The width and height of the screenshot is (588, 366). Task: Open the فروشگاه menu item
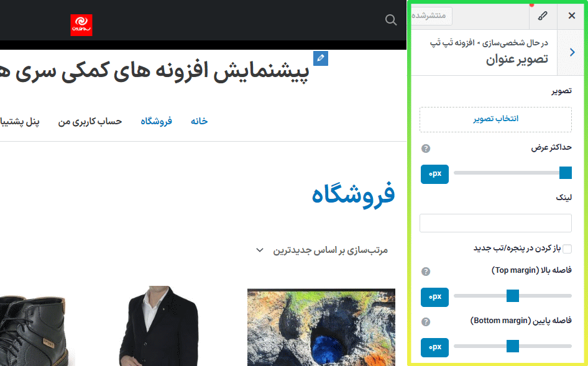[156, 121]
